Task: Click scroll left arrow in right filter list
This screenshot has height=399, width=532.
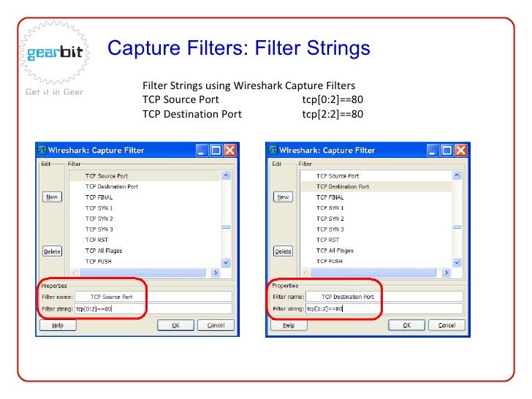Action: click(x=305, y=273)
